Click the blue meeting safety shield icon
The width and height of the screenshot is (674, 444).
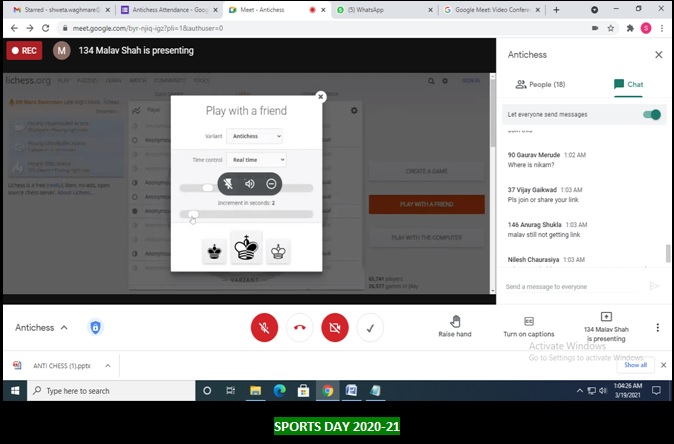pyautogui.click(x=95, y=328)
